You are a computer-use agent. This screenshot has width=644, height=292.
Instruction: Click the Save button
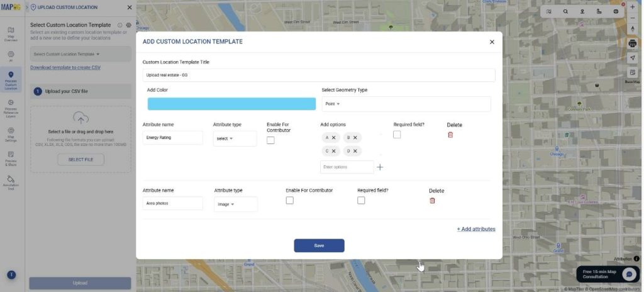tap(319, 245)
